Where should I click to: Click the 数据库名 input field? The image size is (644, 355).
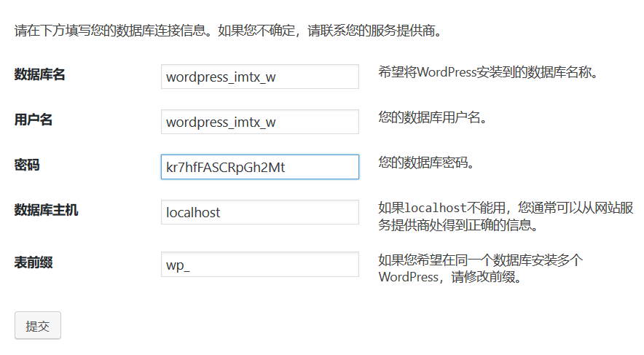(x=260, y=77)
